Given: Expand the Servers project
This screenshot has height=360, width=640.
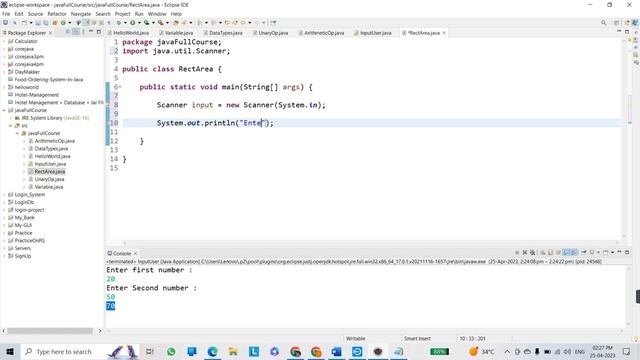Looking at the screenshot, I should (x=4, y=248).
